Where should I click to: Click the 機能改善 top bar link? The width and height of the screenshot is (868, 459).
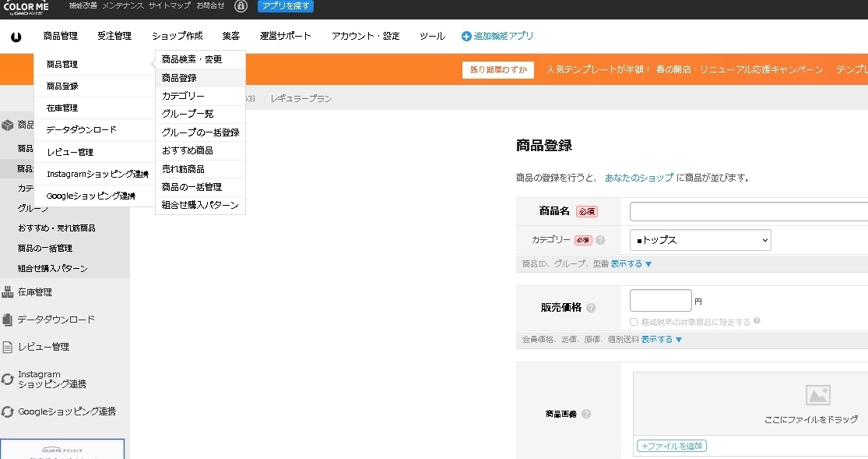coord(83,5)
